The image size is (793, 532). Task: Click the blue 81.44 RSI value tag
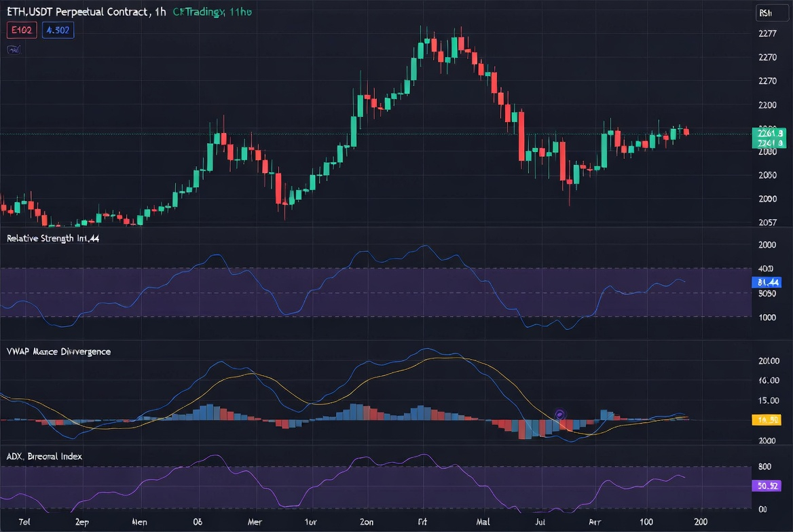(767, 282)
